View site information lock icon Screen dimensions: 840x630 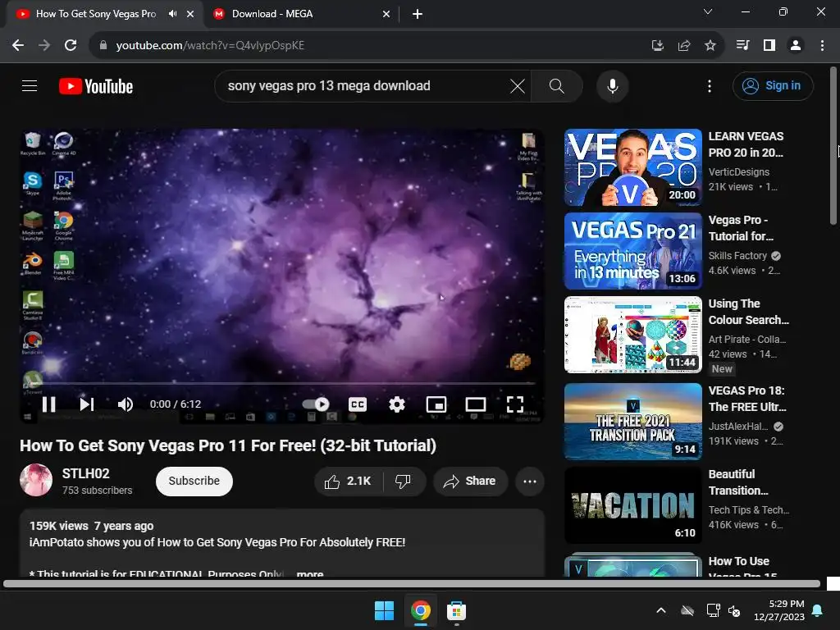(x=103, y=46)
